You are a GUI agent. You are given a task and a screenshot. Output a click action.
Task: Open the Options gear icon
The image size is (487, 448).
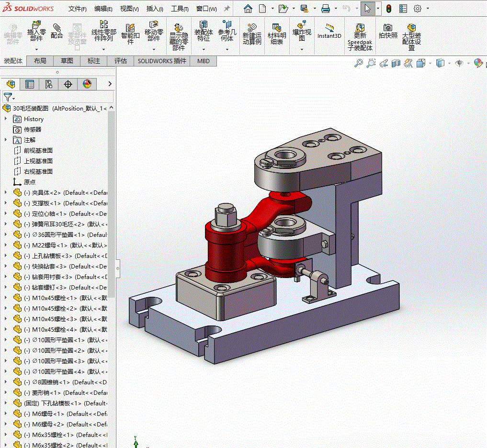[x=418, y=9]
